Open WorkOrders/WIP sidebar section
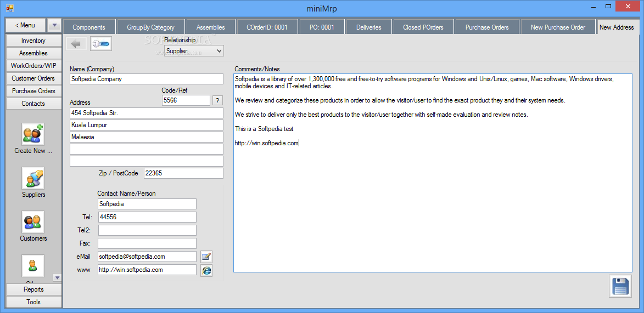The image size is (644, 313). point(33,66)
